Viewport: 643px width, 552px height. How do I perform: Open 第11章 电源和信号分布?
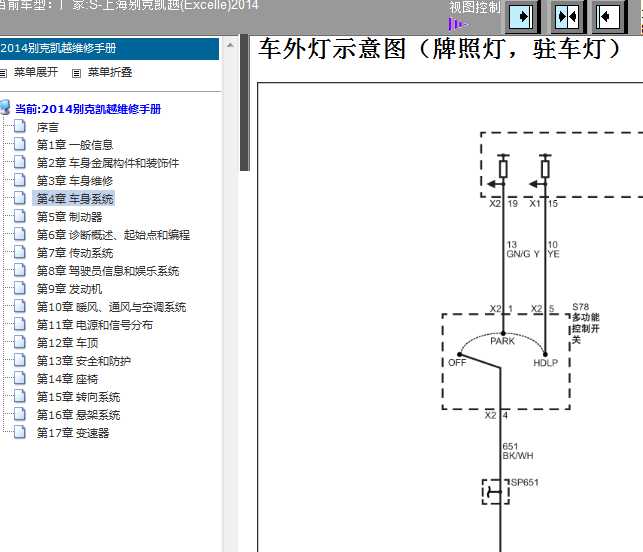(x=95, y=325)
